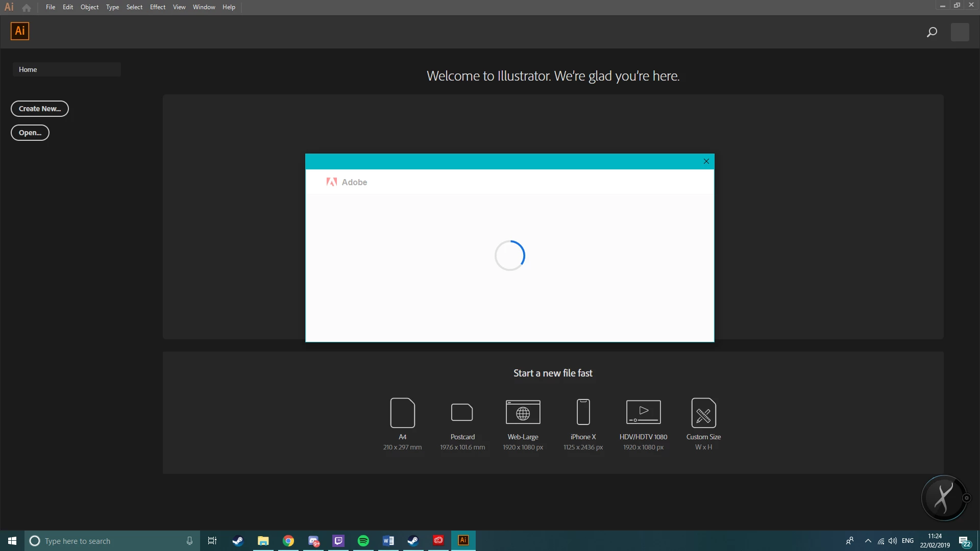
Task: Open Spotify from the taskbar
Action: point(363,541)
